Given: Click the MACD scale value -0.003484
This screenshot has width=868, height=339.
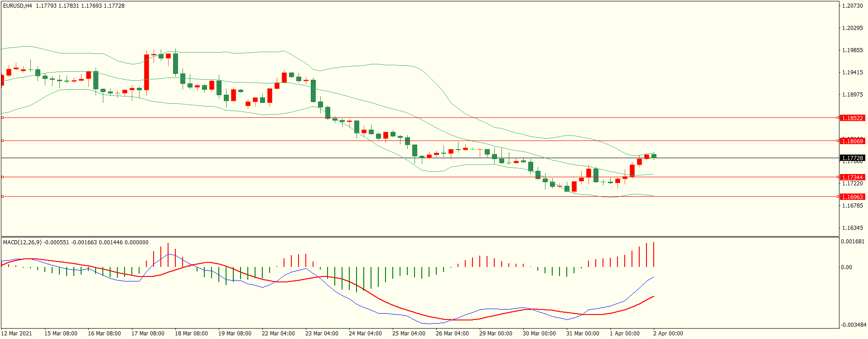Looking at the screenshot, I should 854,325.
